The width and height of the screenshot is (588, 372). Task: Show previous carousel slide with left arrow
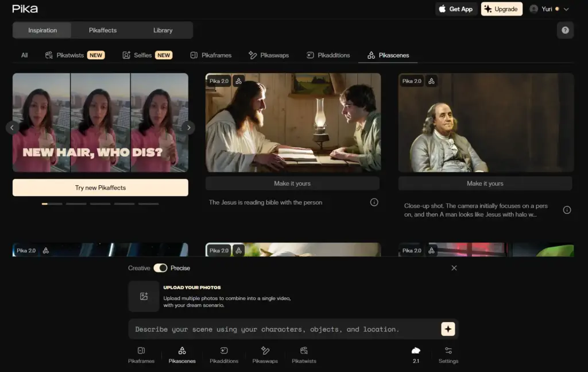tap(12, 128)
